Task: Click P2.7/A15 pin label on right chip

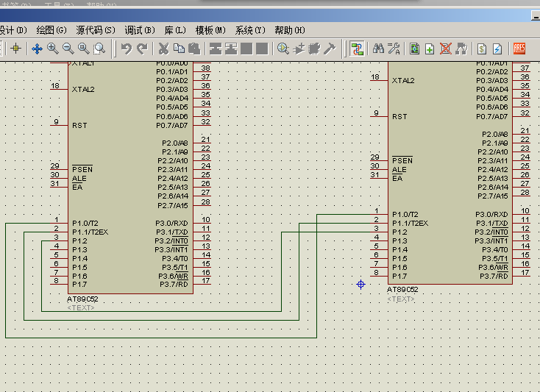Action: 493,196
